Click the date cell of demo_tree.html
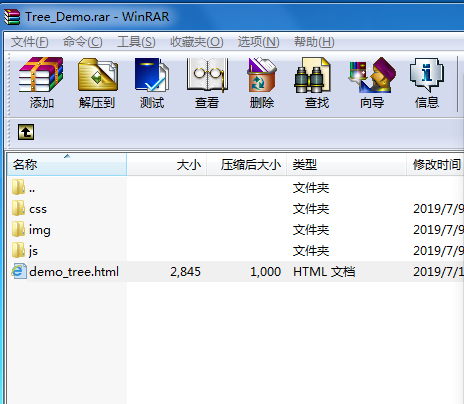 tap(438, 272)
